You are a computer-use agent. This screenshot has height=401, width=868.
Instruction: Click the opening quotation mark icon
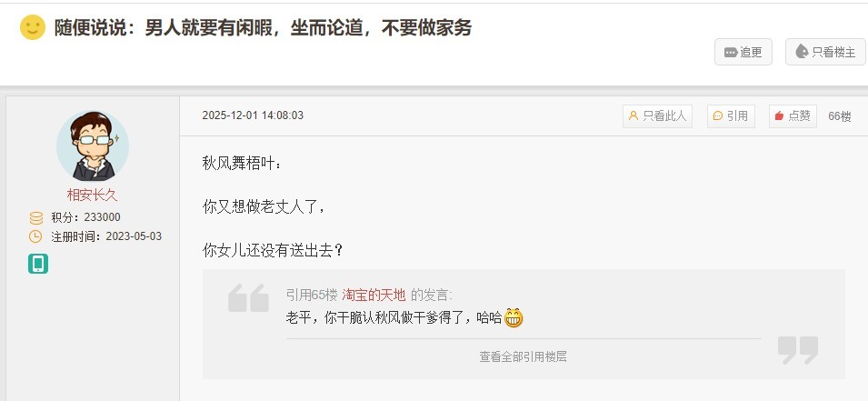248,298
